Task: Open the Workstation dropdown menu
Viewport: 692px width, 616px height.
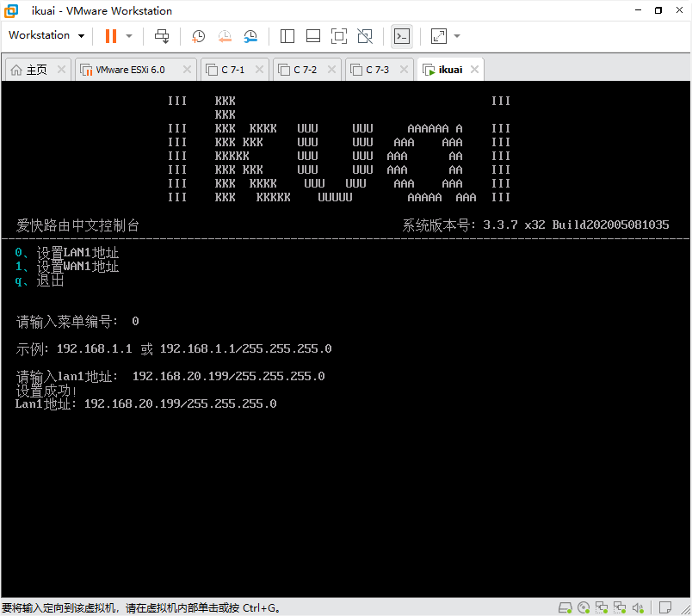Action: pyautogui.click(x=46, y=35)
